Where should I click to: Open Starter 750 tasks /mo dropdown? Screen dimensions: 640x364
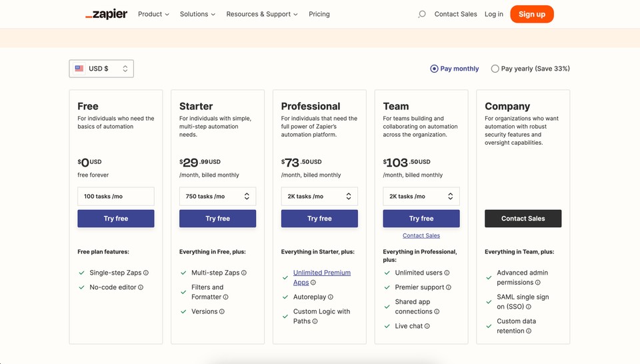point(217,196)
